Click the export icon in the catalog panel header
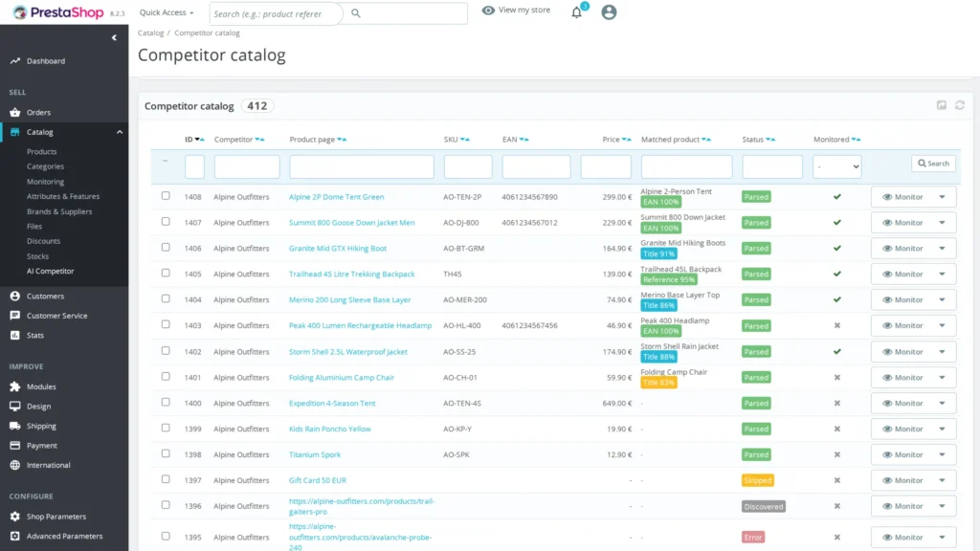The height and width of the screenshot is (551, 980). pyautogui.click(x=942, y=105)
